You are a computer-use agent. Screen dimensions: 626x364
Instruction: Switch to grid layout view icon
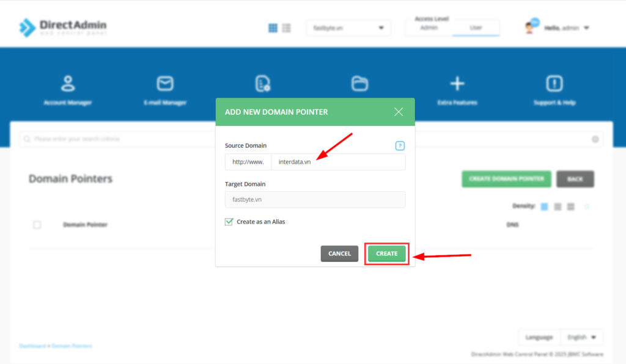[273, 28]
